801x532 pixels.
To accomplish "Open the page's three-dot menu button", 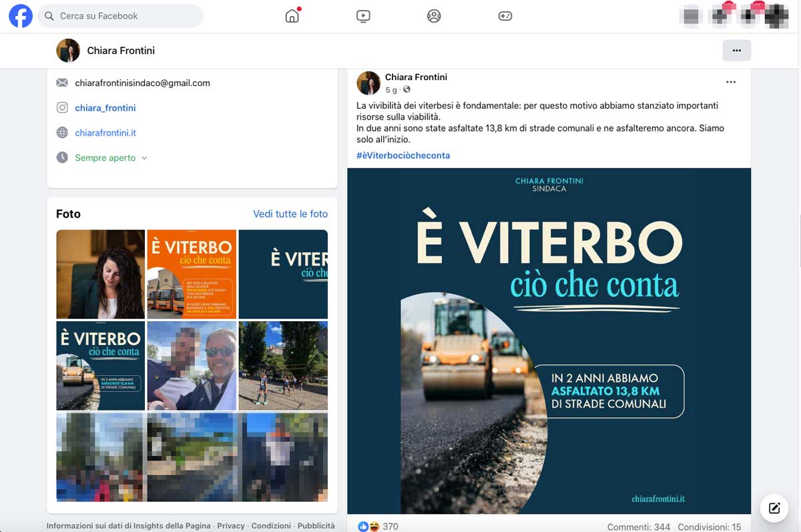I will coord(736,50).
